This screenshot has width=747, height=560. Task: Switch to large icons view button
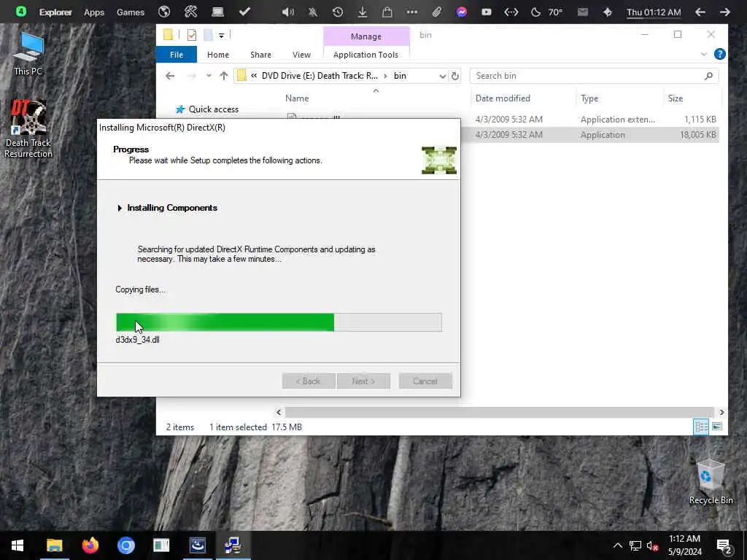coord(716,427)
